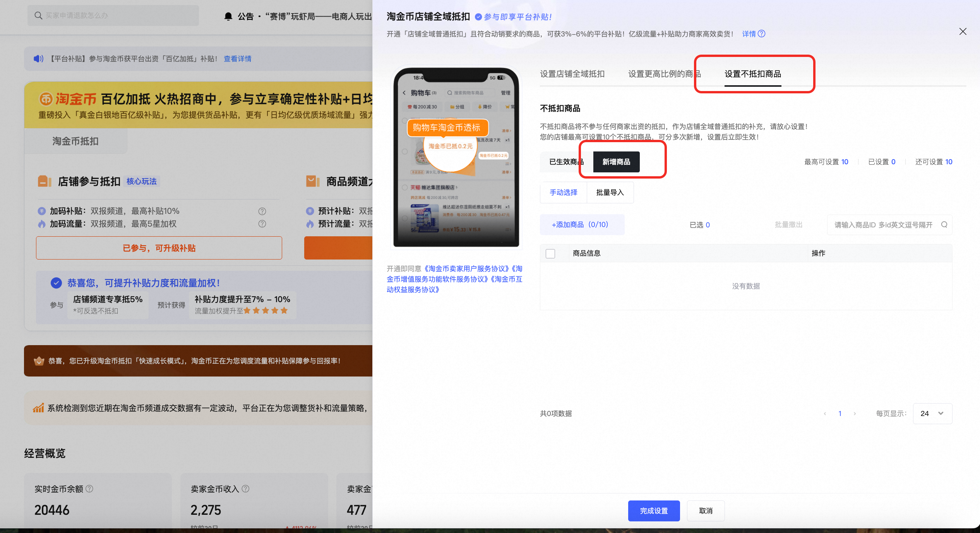Viewport: 980px width, 533px height.
Task: Click the blue 完成设置 button
Action: [654, 511]
